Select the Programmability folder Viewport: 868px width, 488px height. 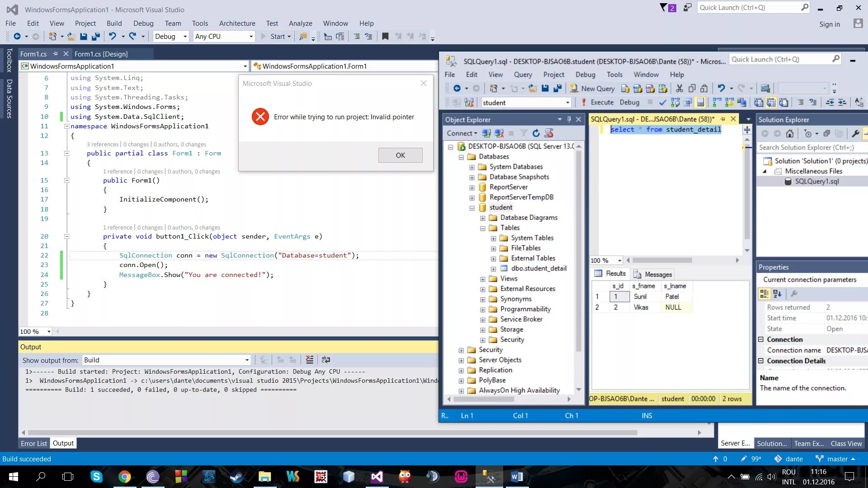click(x=525, y=309)
